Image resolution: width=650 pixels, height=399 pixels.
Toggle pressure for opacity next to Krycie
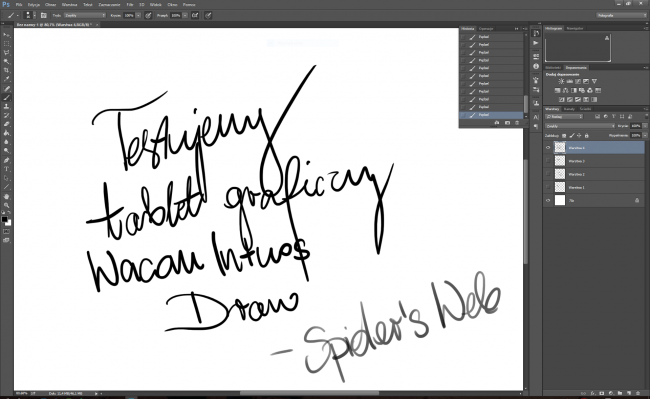pos(148,15)
